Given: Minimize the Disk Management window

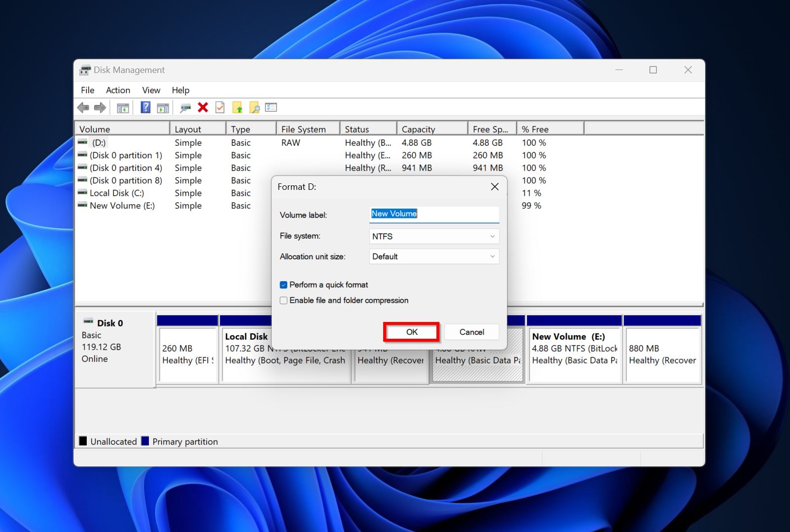Looking at the screenshot, I should [619, 70].
